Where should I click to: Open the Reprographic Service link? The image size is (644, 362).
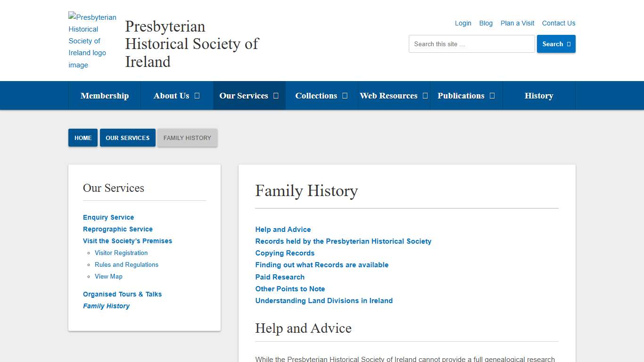tap(117, 229)
